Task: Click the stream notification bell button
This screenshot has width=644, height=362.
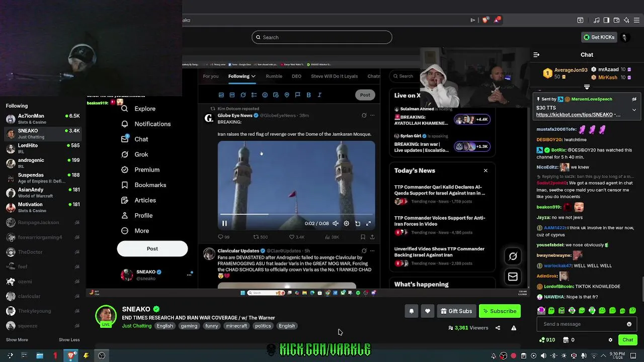Action: 411,311
